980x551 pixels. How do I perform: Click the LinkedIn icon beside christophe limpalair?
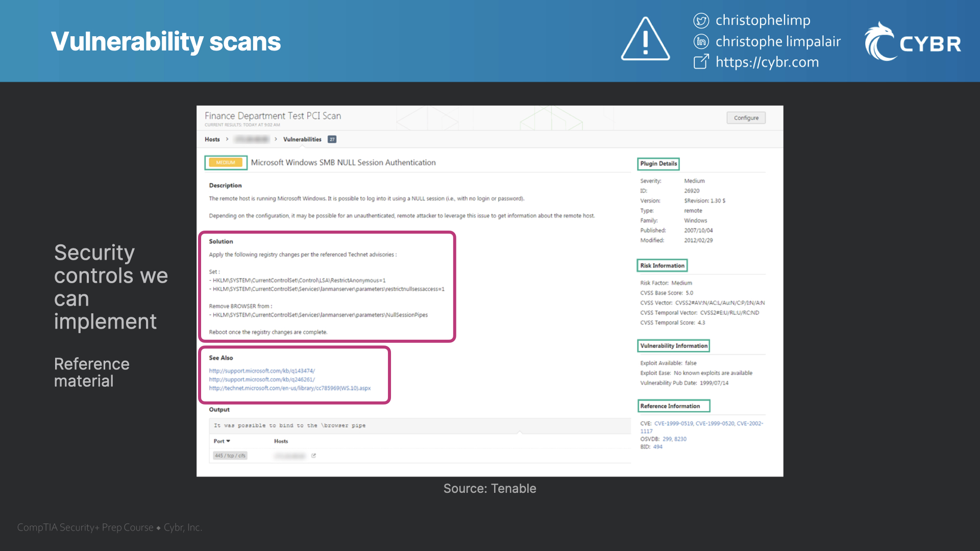tap(701, 41)
